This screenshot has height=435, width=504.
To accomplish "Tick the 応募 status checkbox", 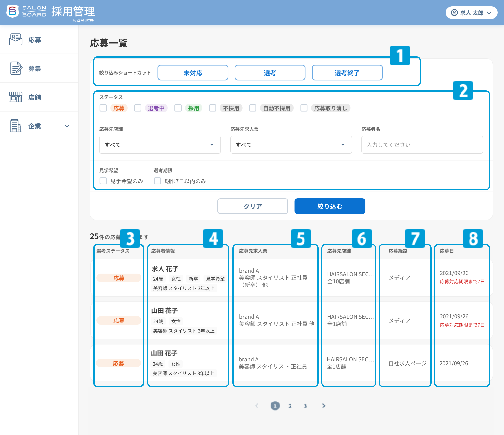I will click(x=103, y=108).
